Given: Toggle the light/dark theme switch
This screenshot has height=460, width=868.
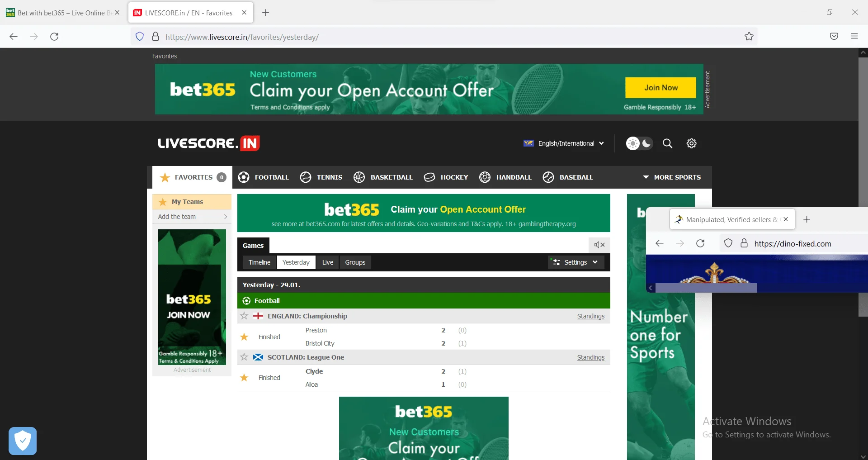Looking at the screenshot, I should coord(639,143).
